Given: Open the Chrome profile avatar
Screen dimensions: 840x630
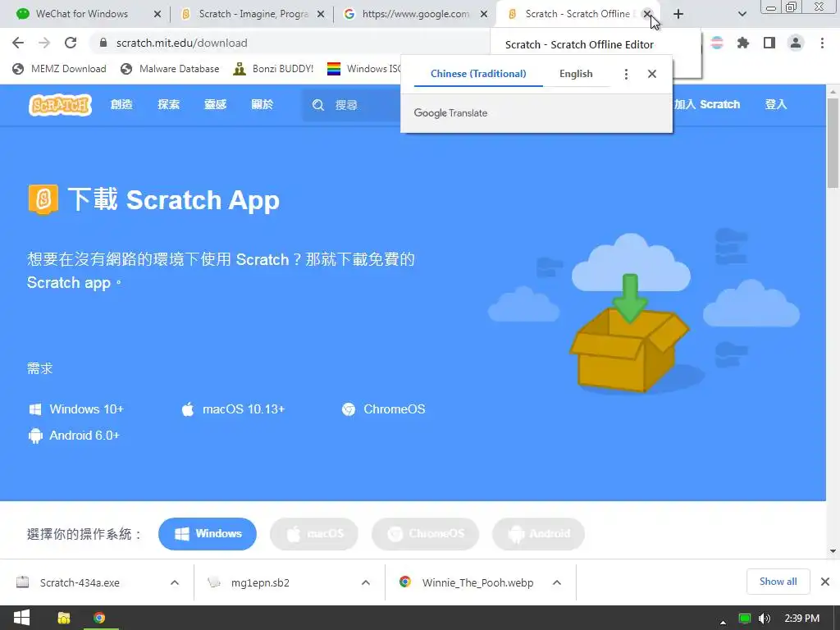Looking at the screenshot, I should point(796,43).
